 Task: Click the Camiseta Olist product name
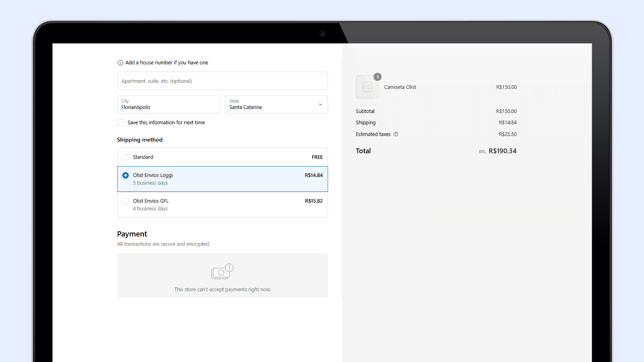point(400,87)
